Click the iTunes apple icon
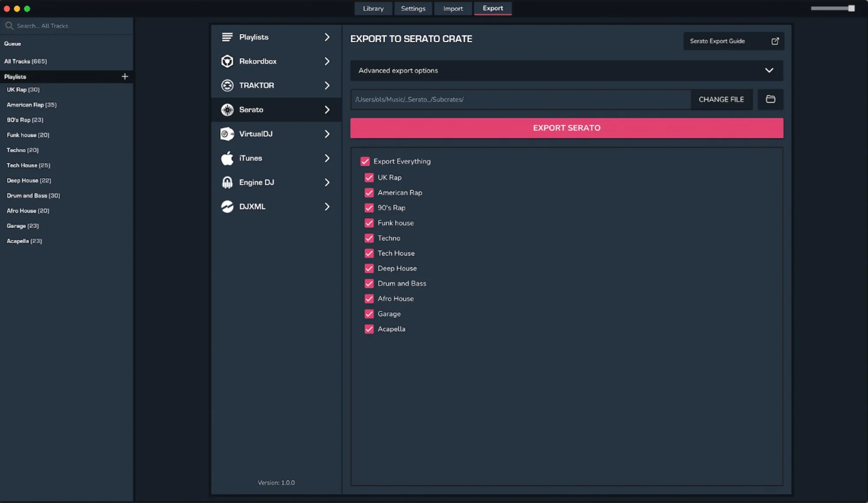 click(x=227, y=158)
